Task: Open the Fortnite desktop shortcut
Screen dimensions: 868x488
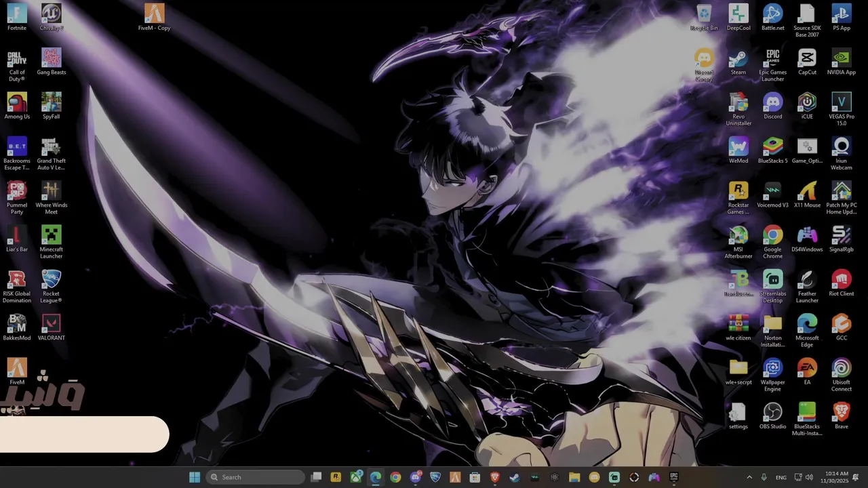Action: (17, 18)
